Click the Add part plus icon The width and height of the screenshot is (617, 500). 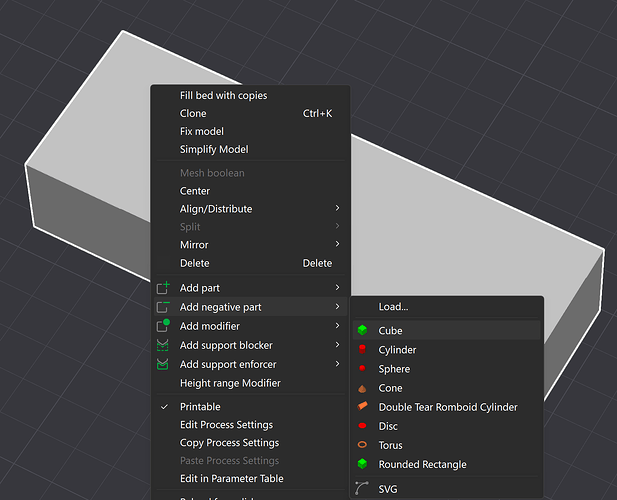(x=163, y=288)
